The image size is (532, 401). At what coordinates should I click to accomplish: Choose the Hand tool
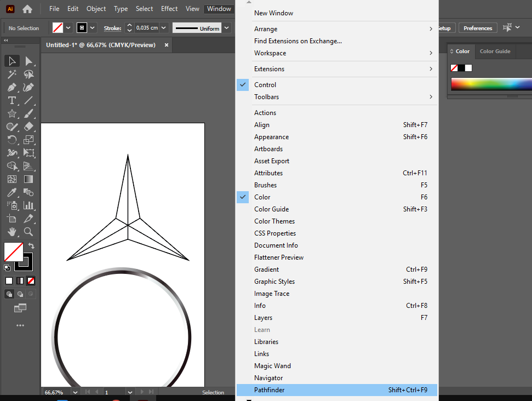12,232
